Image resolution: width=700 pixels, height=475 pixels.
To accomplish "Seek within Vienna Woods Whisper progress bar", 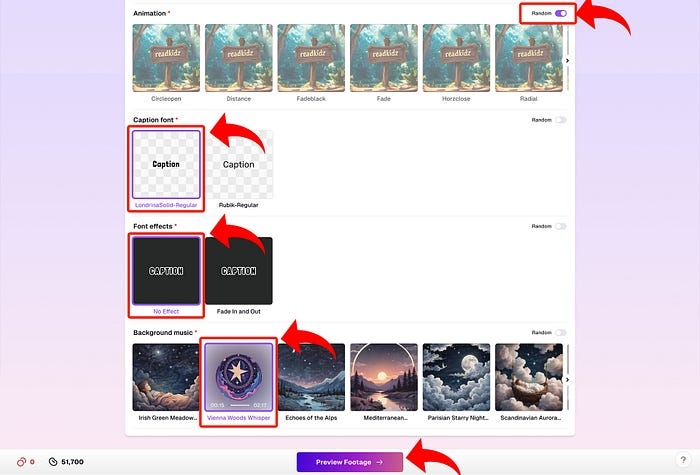I will (240, 405).
